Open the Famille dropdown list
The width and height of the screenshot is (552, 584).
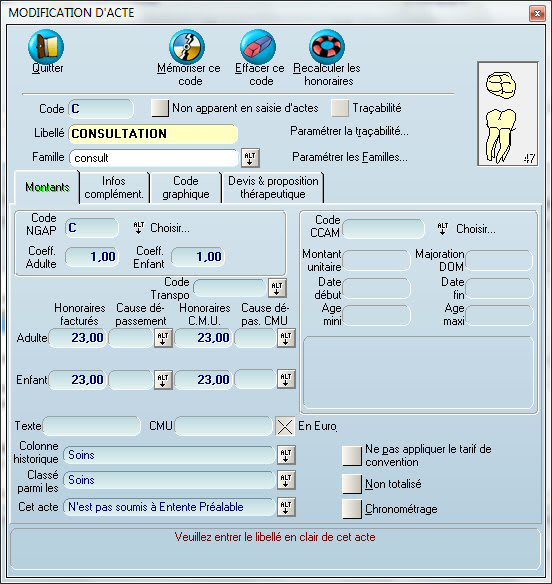pyautogui.click(x=250, y=158)
